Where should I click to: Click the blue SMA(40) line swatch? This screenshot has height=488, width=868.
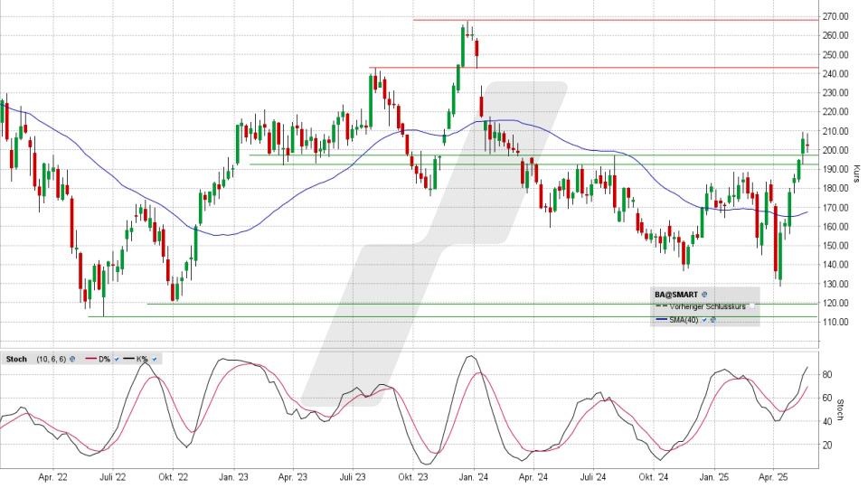pyautogui.click(x=662, y=319)
